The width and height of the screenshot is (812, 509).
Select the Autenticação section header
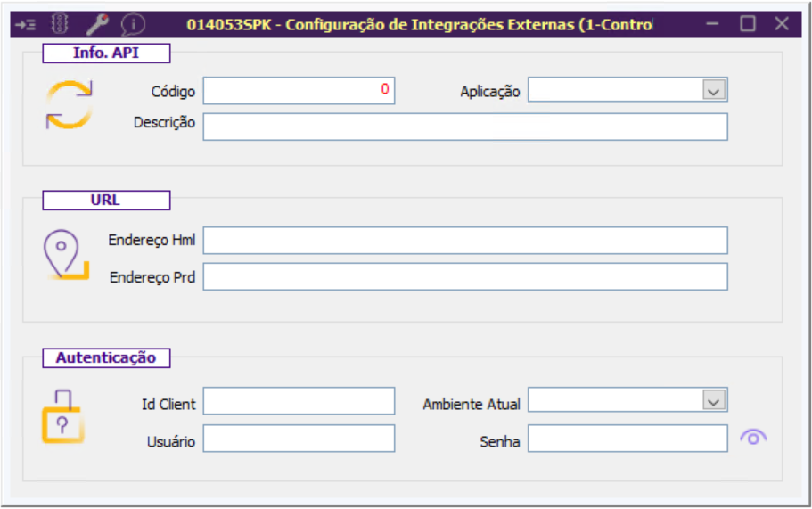[x=106, y=358]
